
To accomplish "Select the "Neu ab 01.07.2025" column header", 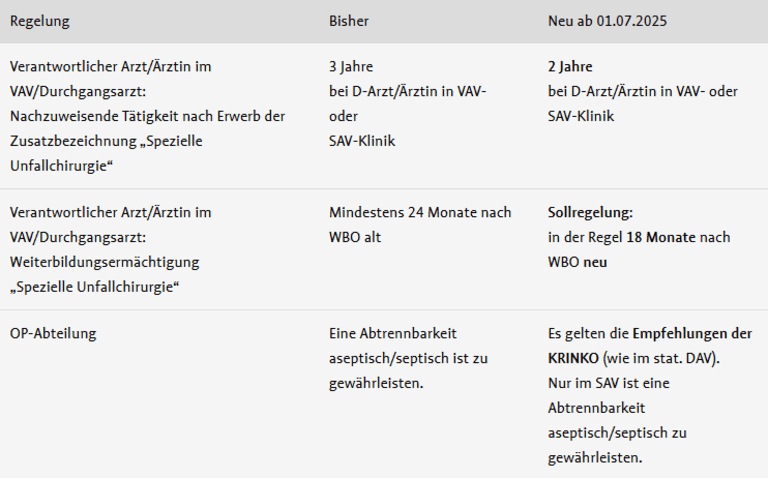I will 610,20.
